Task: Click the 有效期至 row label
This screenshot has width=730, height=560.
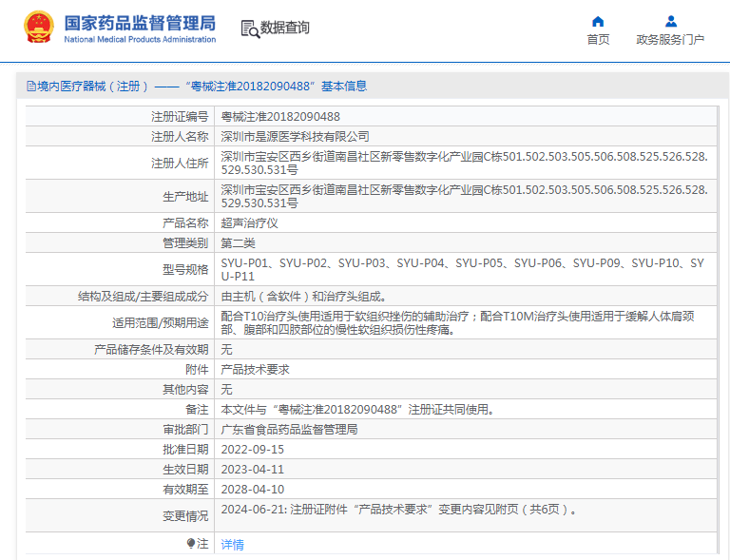Action: click(x=185, y=490)
